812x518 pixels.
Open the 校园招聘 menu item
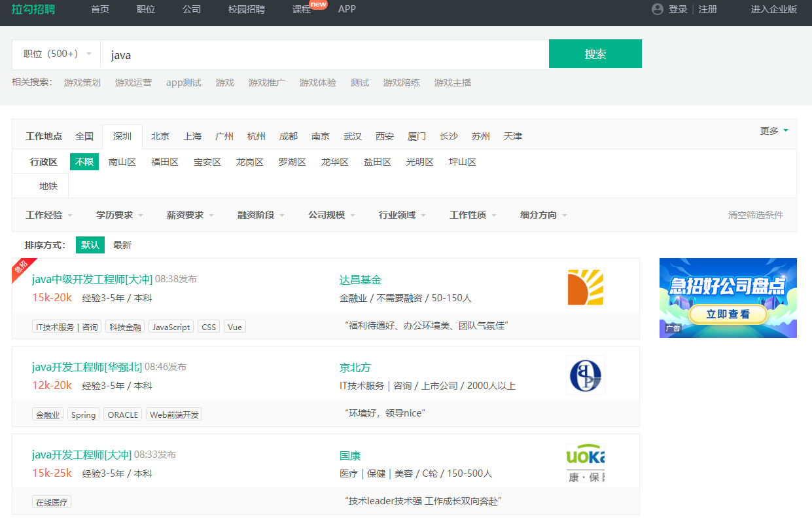point(246,9)
